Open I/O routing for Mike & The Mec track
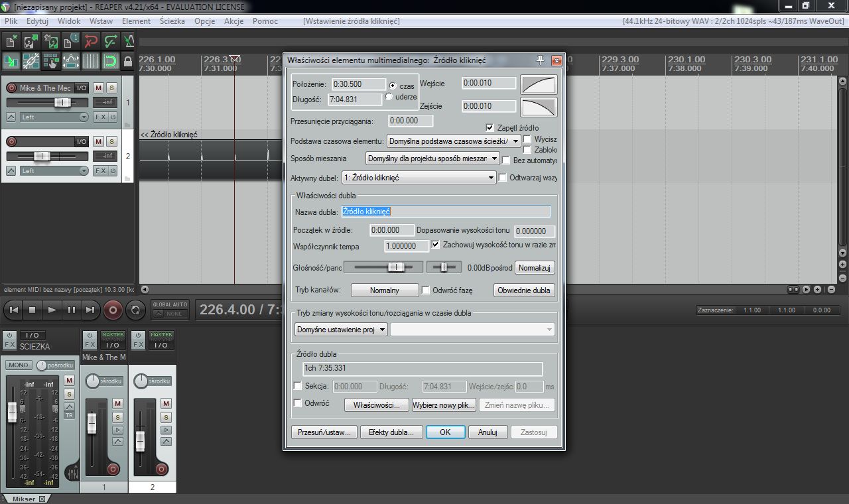Screen dimensions: 849x504 click(81, 88)
